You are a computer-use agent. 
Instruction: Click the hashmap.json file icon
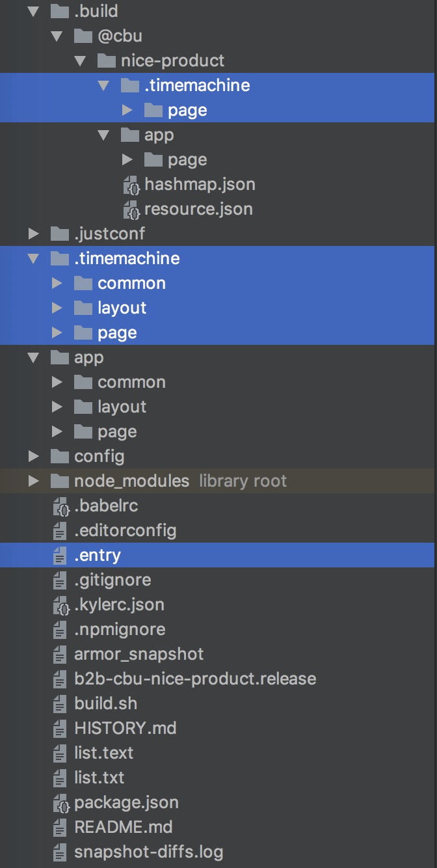pyautogui.click(x=131, y=185)
